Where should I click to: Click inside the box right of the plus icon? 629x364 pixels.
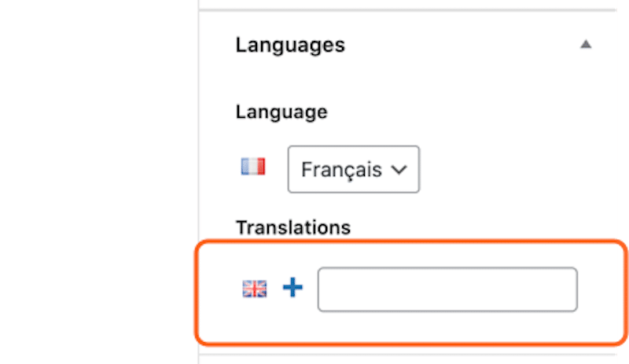[x=447, y=289]
